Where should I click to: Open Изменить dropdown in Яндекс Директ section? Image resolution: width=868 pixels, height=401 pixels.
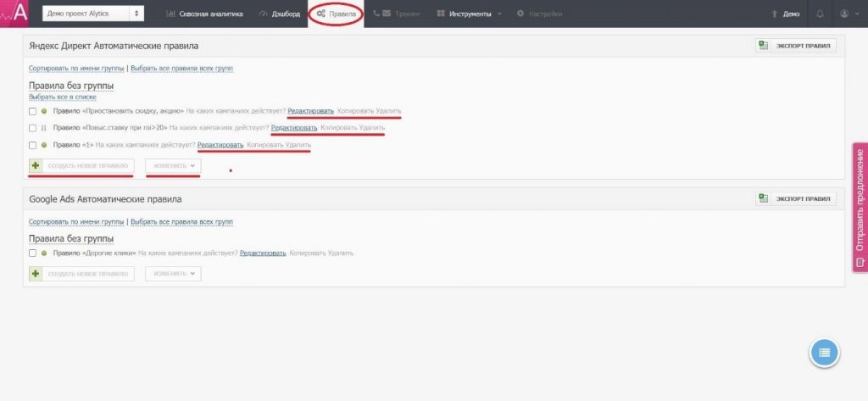click(173, 165)
